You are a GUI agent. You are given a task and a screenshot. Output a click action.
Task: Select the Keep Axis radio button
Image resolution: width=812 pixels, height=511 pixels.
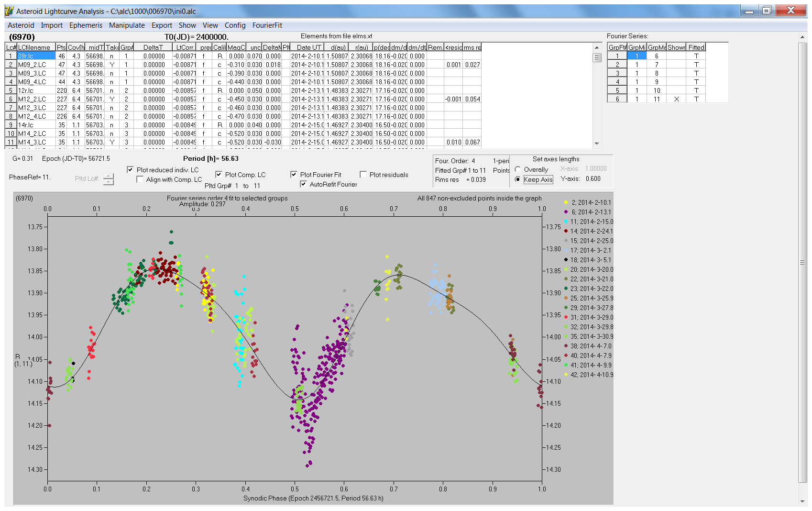click(x=518, y=179)
